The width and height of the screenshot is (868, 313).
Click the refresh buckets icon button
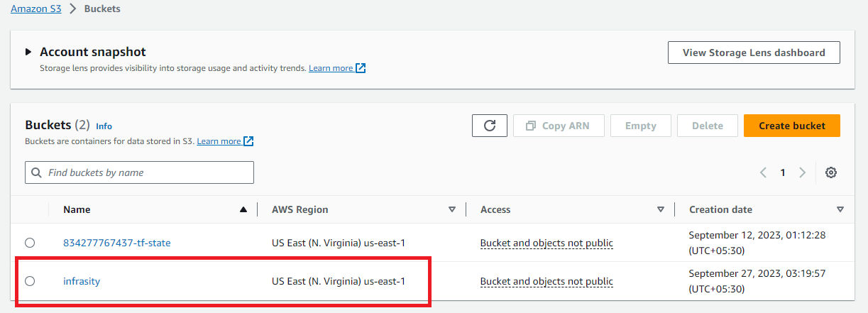[x=490, y=126]
